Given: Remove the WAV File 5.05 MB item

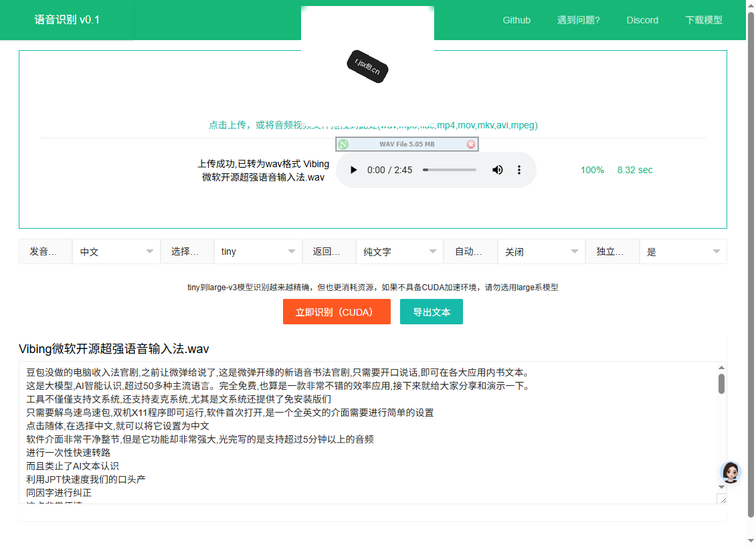Looking at the screenshot, I should pyautogui.click(x=471, y=144).
